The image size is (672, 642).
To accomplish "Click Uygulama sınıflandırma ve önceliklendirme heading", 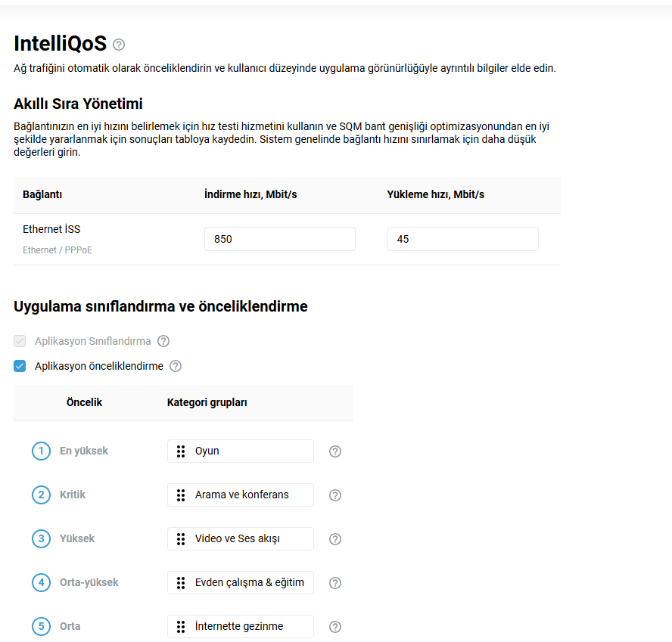I will point(160,307).
